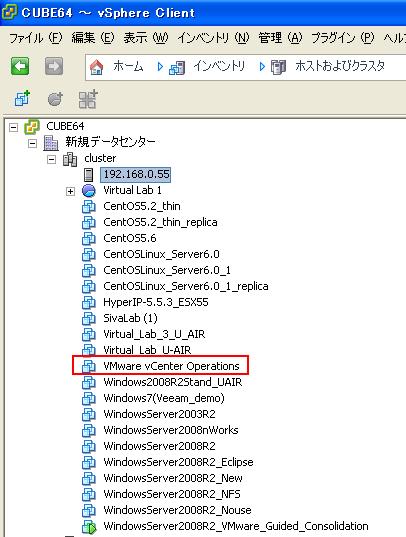The width and height of the screenshot is (406, 537).
Task: Collapse the 新規データセンター datacenter node
Action: 32,143
